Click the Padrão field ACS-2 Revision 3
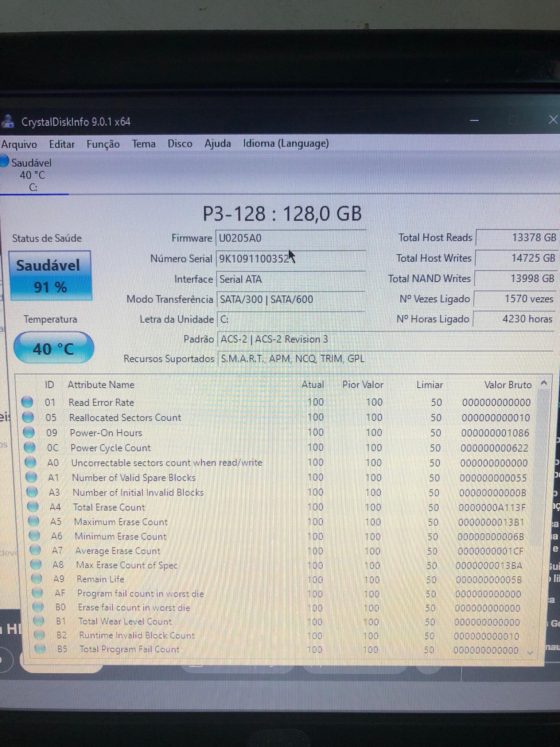Image resolution: width=560 pixels, height=747 pixels. (385, 339)
